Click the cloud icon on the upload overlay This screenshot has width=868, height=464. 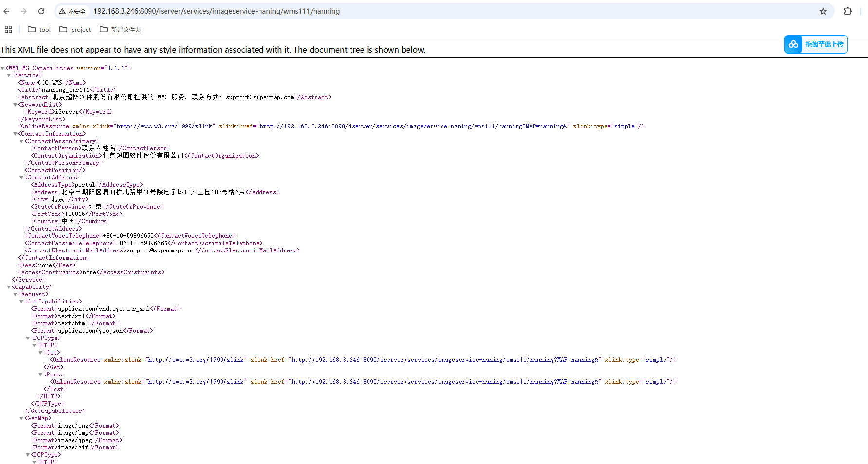tap(793, 44)
